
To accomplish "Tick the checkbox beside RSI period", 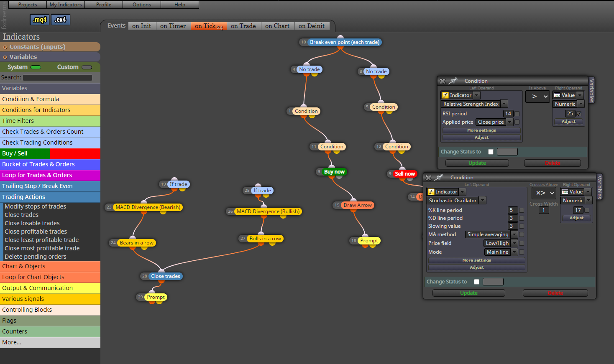I will tap(517, 114).
